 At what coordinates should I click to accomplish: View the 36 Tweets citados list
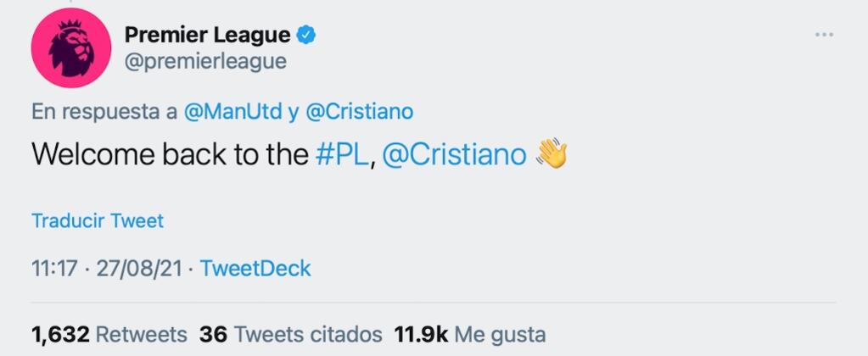pyautogui.click(x=291, y=335)
